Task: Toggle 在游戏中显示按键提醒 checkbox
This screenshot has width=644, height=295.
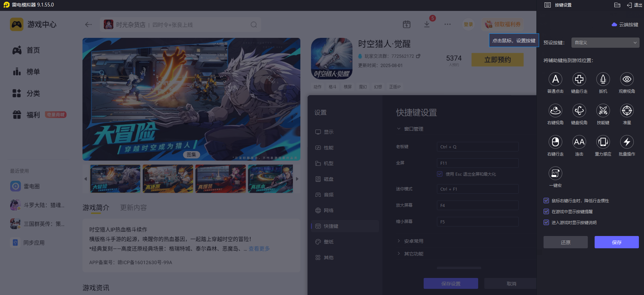Action: coord(546,211)
